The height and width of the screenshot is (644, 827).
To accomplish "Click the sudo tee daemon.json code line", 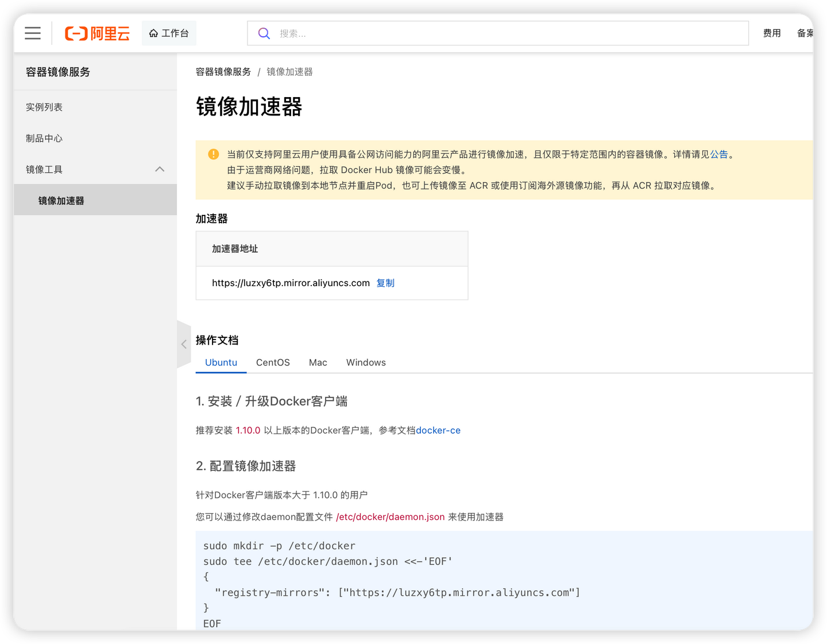I will click(328, 561).
